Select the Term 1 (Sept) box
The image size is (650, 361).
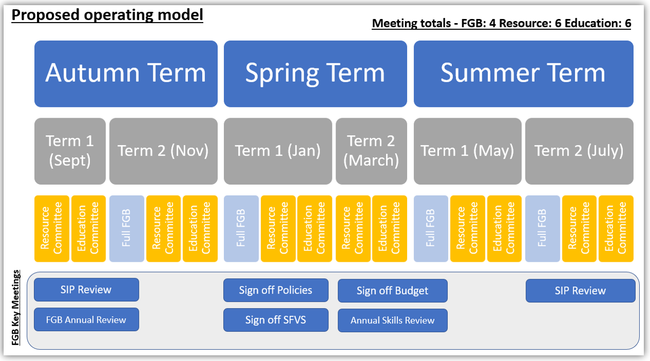click(x=70, y=151)
